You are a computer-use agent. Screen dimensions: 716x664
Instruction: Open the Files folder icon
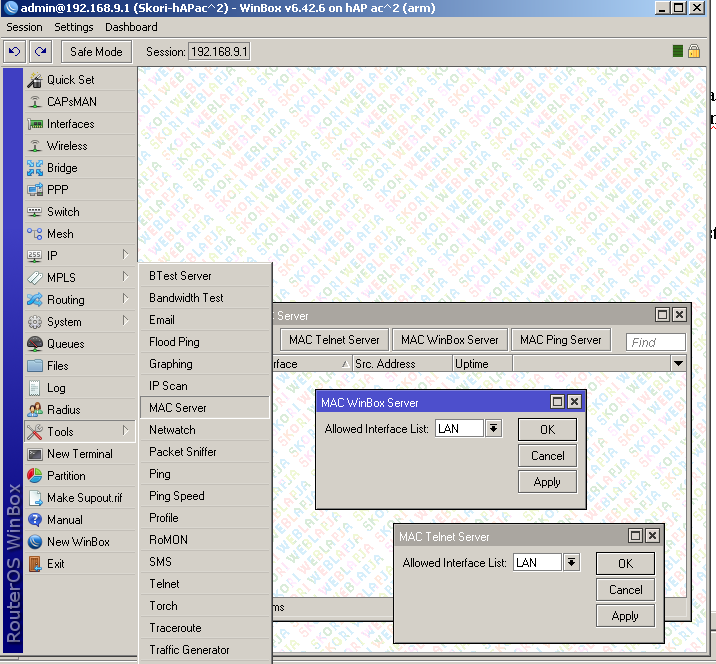point(34,366)
